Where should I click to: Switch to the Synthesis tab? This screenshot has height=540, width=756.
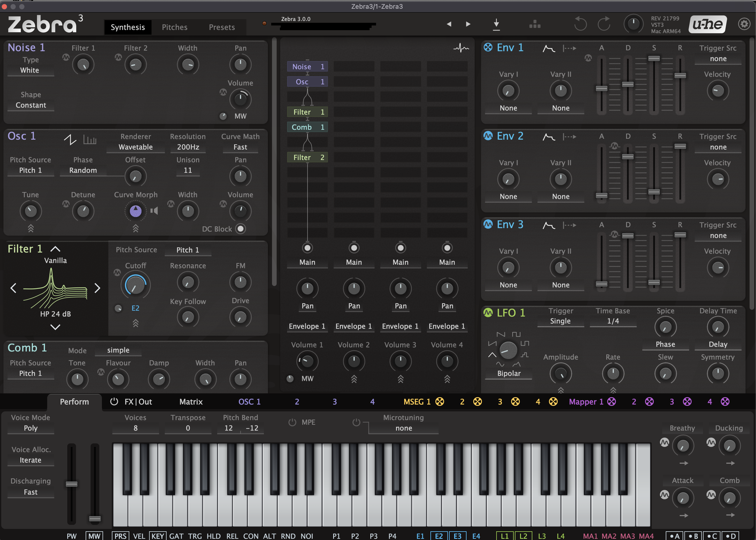pyautogui.click(x=128, y=27)
